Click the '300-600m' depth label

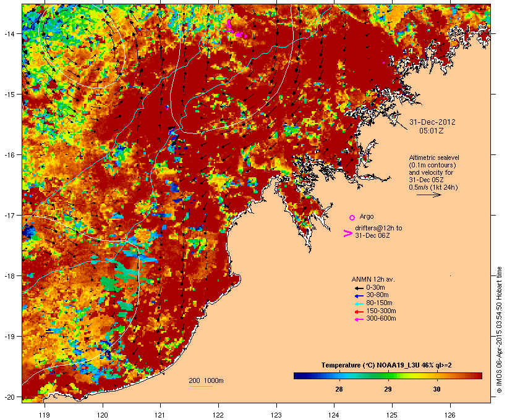(381, 319)
